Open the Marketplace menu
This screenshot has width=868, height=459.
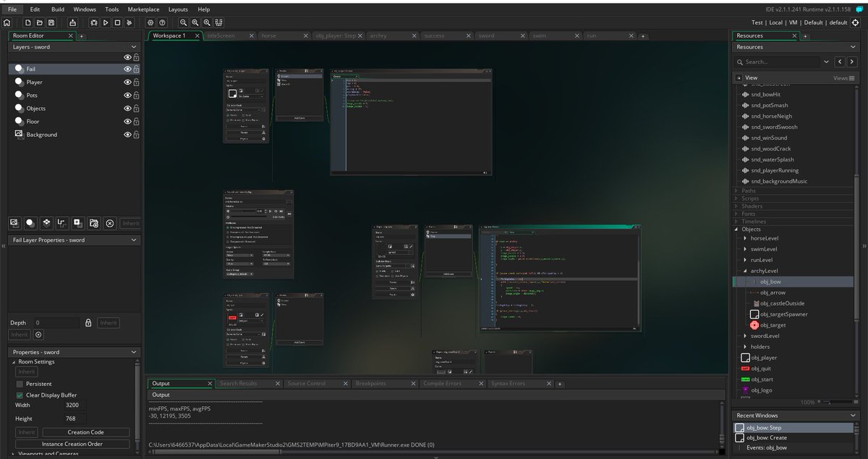(143, 9)
